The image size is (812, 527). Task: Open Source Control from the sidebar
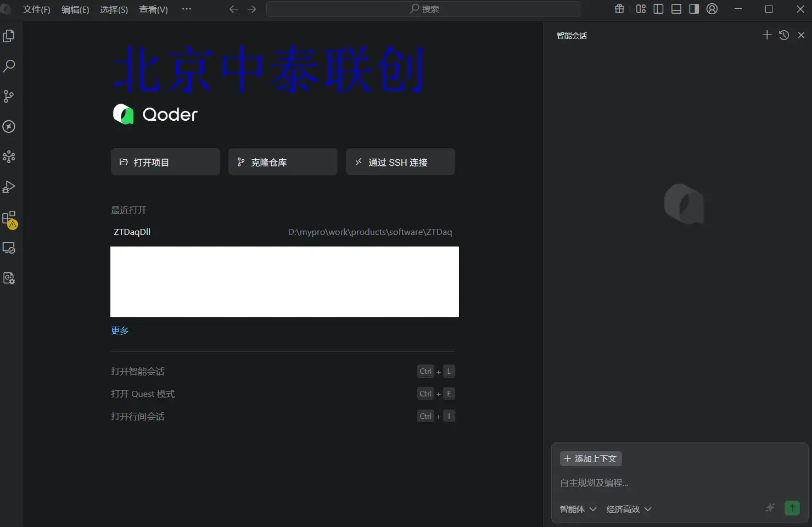tap(9, 96)
